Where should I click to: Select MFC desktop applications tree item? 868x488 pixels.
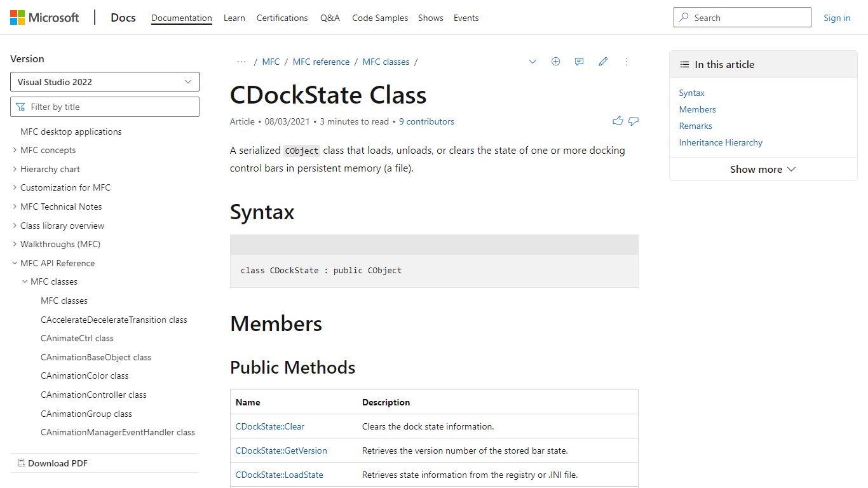tap(71, 132)
